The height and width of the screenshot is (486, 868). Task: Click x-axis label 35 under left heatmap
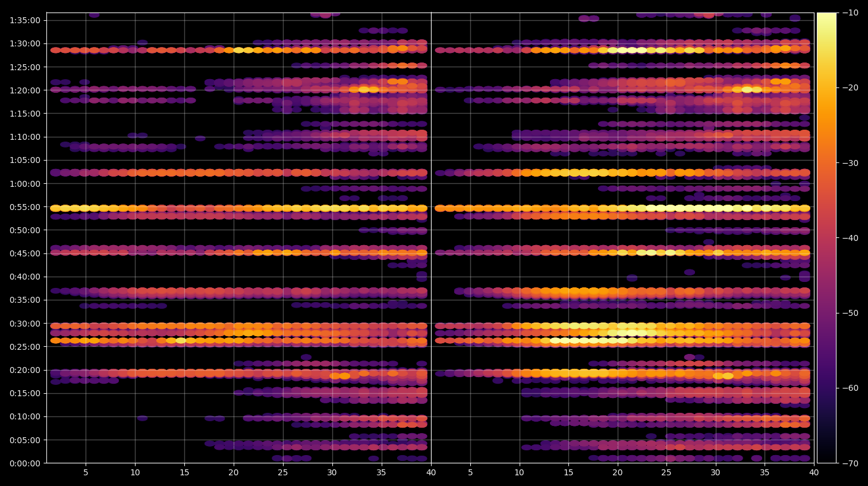381,473
